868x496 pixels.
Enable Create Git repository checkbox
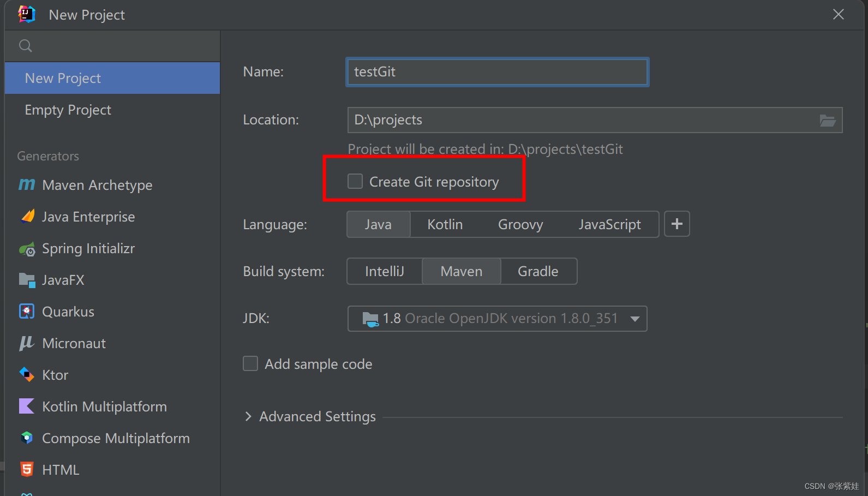355,181
